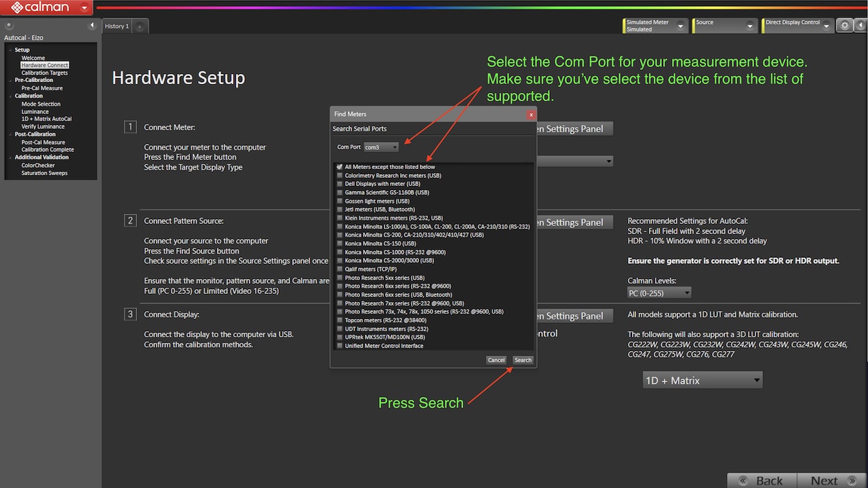868x488 pixels.
Task: Open the Calibration Targets step
Action: point(45,73)
